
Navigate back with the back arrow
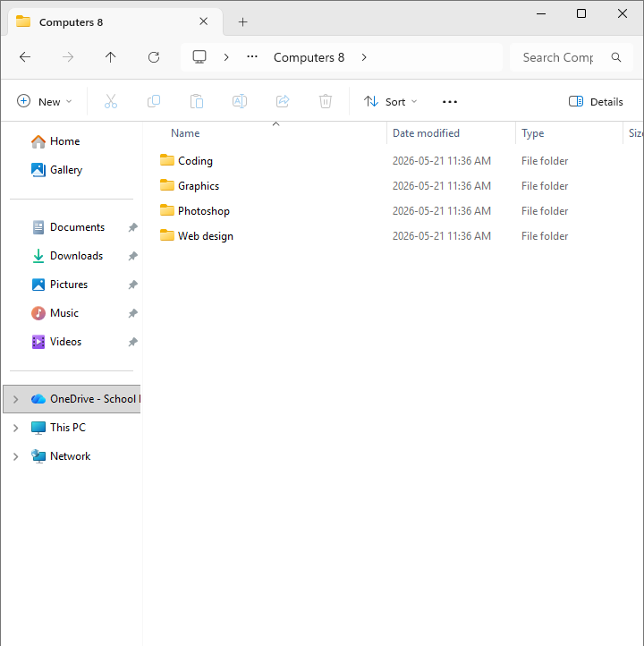pos(25,57)
